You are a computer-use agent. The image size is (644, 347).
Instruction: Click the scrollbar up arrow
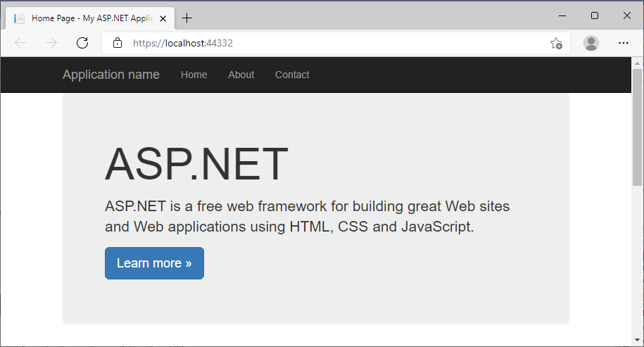tap(638, 63)
